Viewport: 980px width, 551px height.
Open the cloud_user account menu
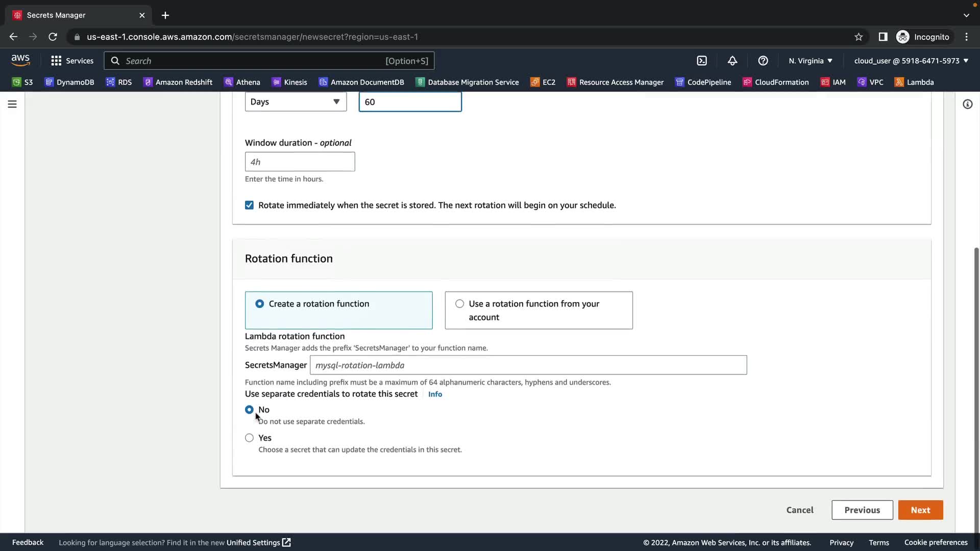911,61
